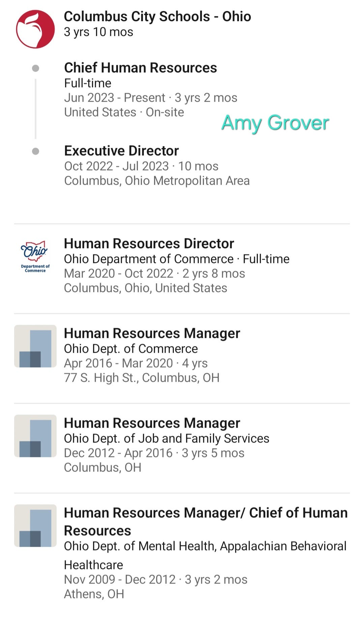The image size is (364, 624).
Task: Tap the Jun 2023 - Present date line
Action: (x=151, y=98)
